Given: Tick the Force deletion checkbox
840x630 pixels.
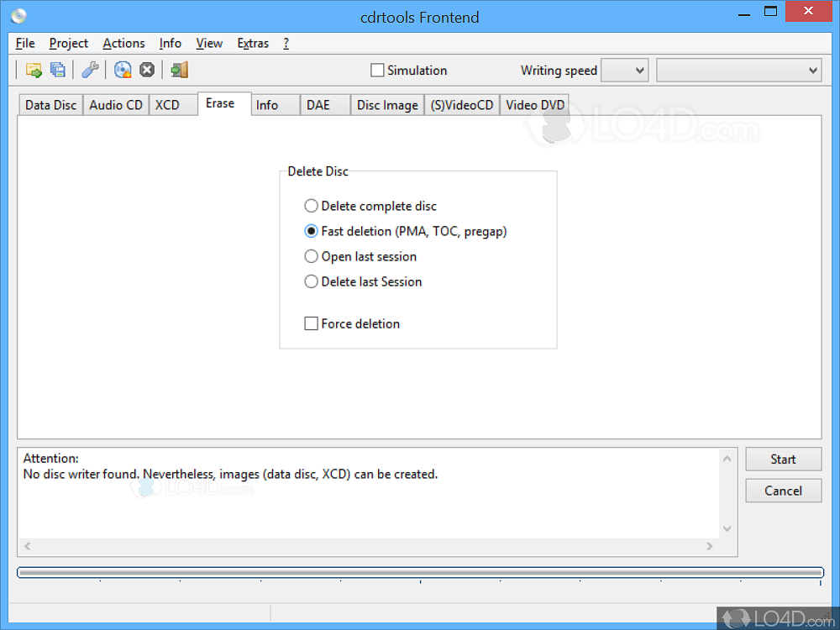Looking at the screenshot, I should click(x=311, y=323).
